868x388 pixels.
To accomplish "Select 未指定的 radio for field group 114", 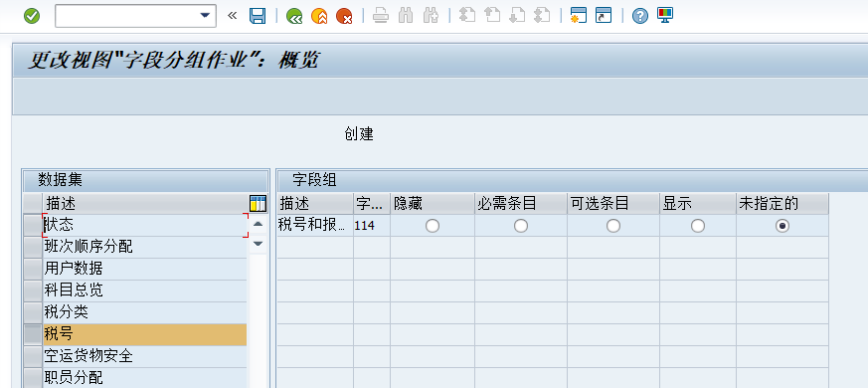I will click(782, 226).
